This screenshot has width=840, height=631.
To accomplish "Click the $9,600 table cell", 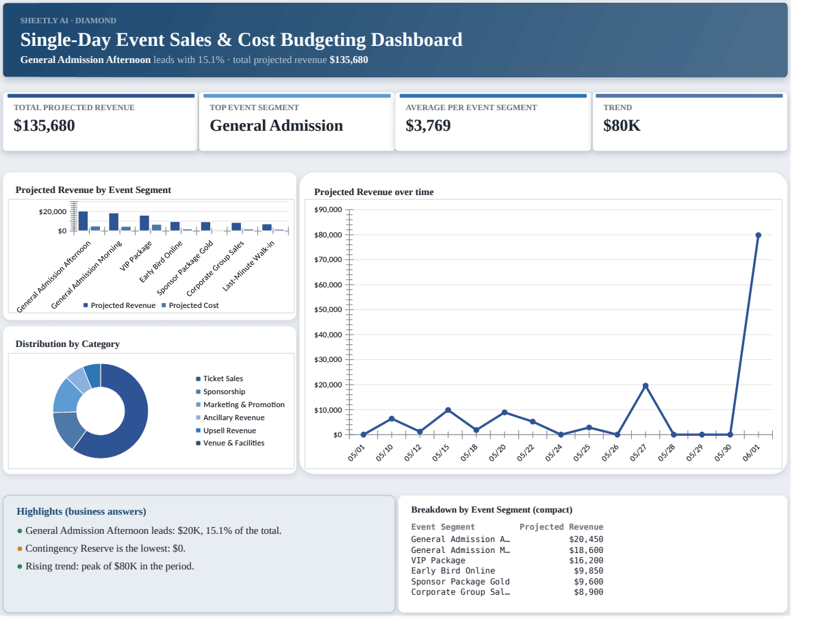I will (589, 582).
